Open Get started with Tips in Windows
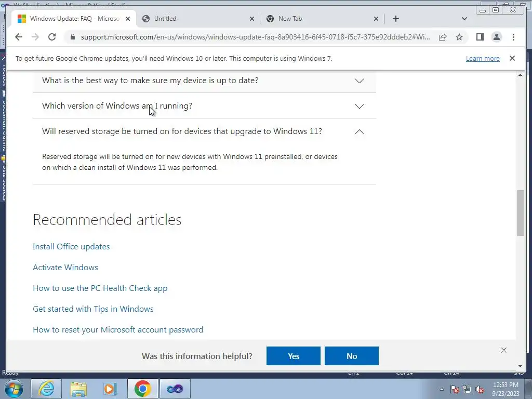This screenshot has height=399, width=532. point(94,309)
